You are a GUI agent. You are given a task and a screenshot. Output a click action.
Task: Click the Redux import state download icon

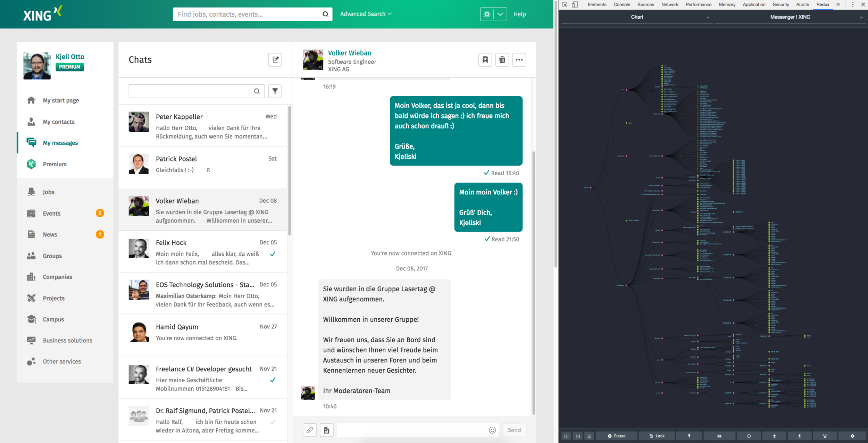pos(800,436)
